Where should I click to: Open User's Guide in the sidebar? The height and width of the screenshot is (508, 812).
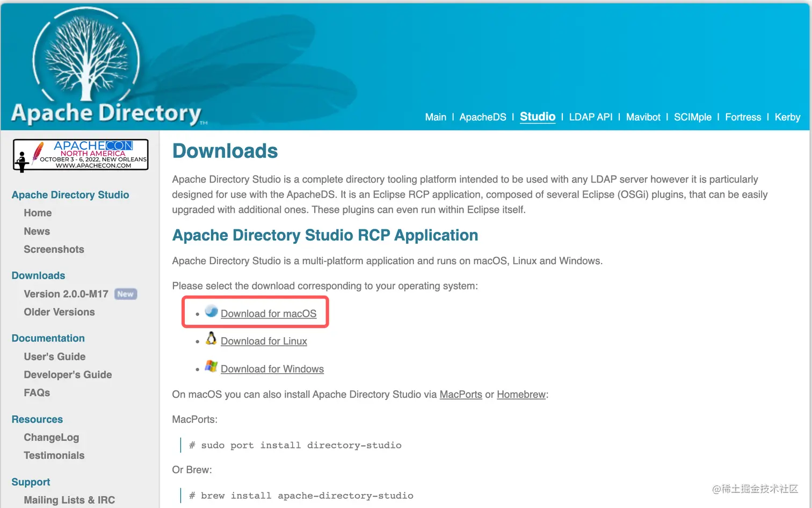point(54,357)
